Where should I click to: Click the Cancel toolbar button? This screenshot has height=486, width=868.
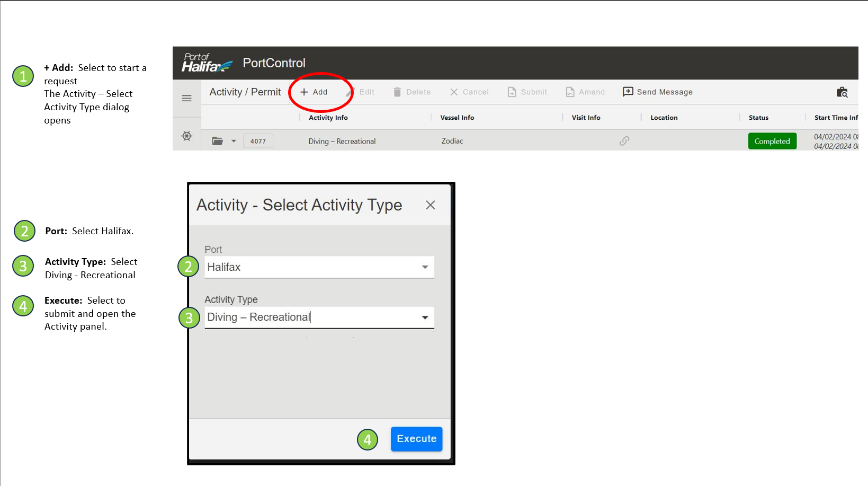pos(469,92)
